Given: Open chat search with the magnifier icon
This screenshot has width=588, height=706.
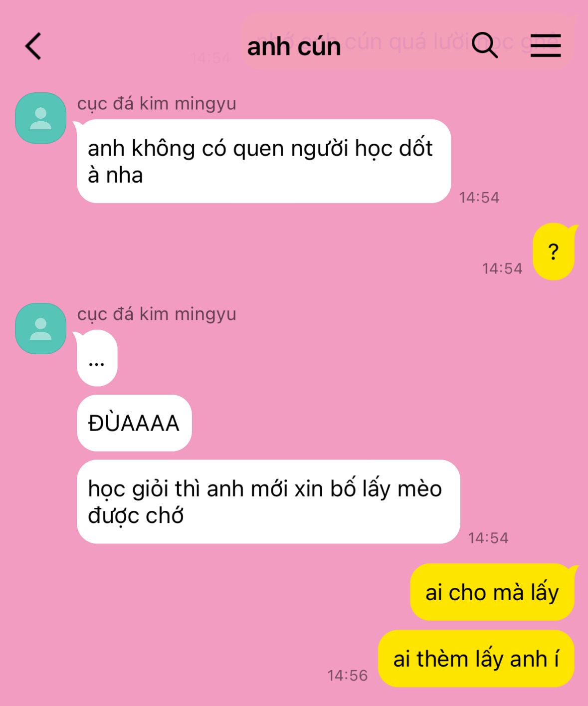Looking at the screenshot, I should click(x=485, y=45).
